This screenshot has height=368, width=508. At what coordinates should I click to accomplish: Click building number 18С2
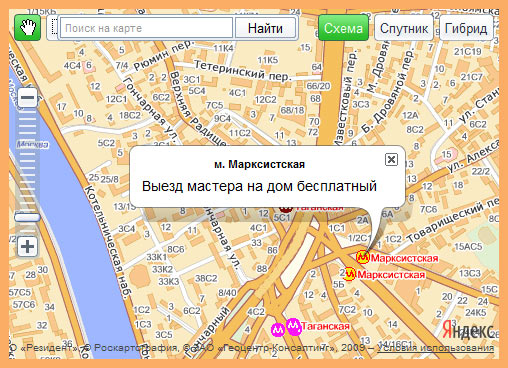(130, 115)
